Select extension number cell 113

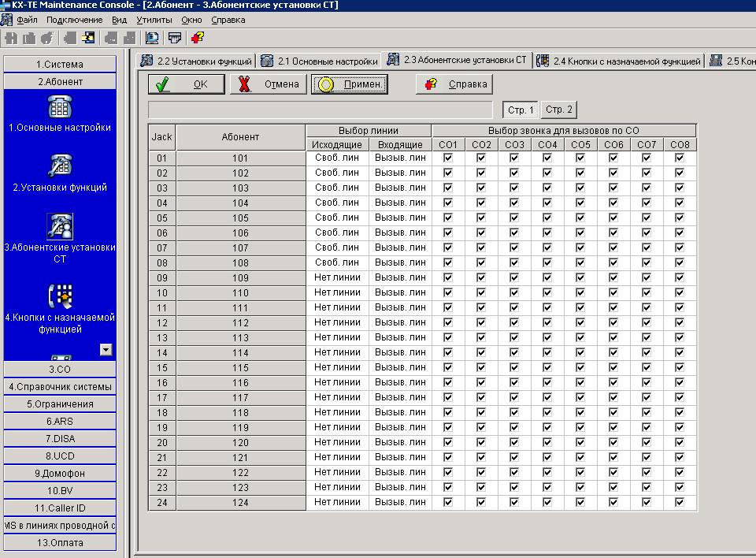pyautogui.click(x=241, y=337)
